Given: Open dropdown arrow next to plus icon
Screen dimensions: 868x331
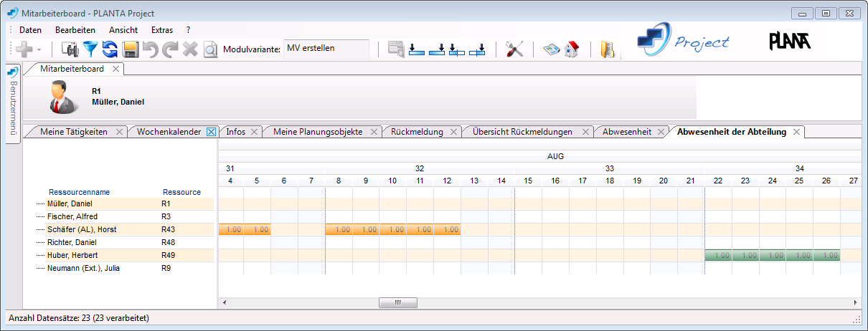Looking at the screenshot, I should (x=39, y=49).
